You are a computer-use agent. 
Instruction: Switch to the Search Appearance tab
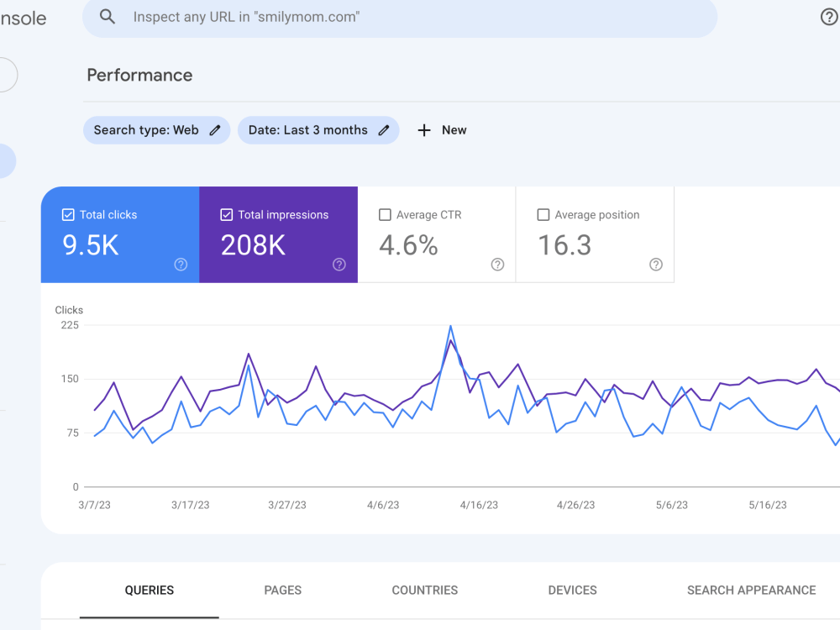[x=752, y=591]
